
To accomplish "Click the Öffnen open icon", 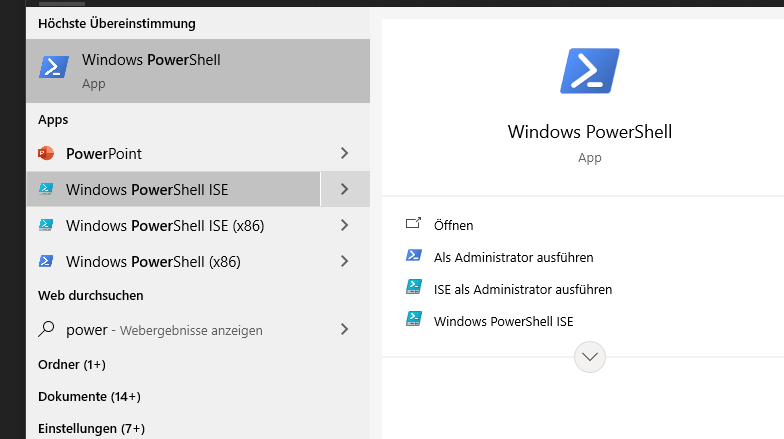I will tap(414, 225).
